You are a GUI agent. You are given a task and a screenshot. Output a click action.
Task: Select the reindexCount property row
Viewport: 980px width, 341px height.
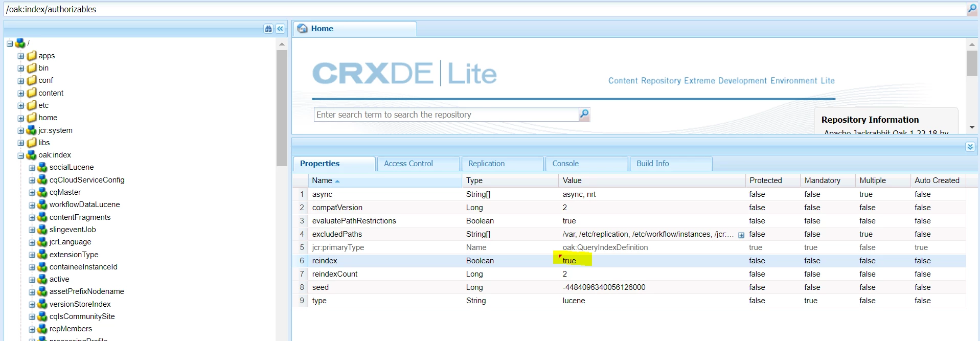(x=629, y=274)
